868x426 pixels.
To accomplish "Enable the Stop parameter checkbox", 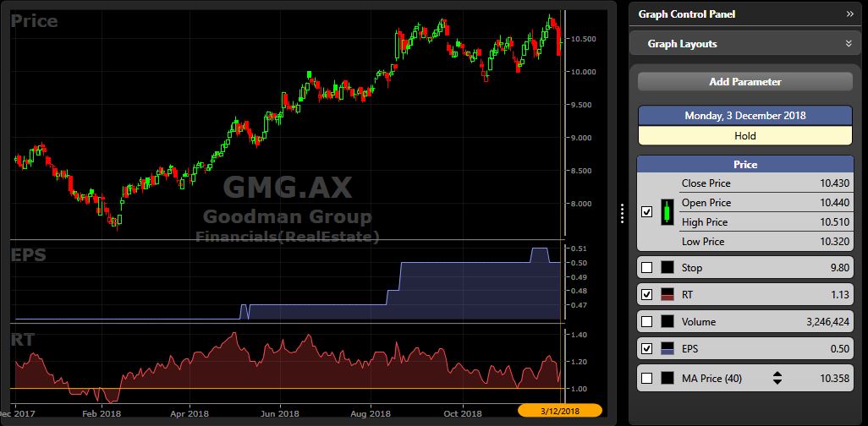I will pos(646,268).
